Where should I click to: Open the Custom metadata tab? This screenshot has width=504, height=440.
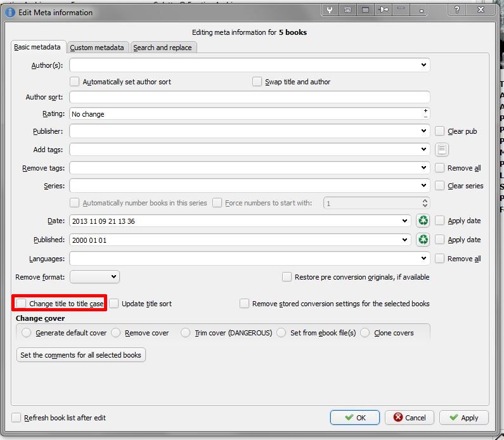[97, 48]
